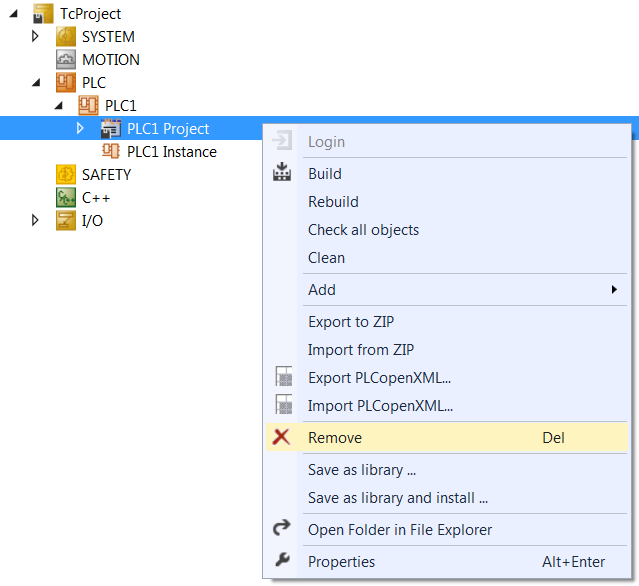Open the Add submenu arrow
The width and height of the screenshot is (639, 586).
click(614, 290)
